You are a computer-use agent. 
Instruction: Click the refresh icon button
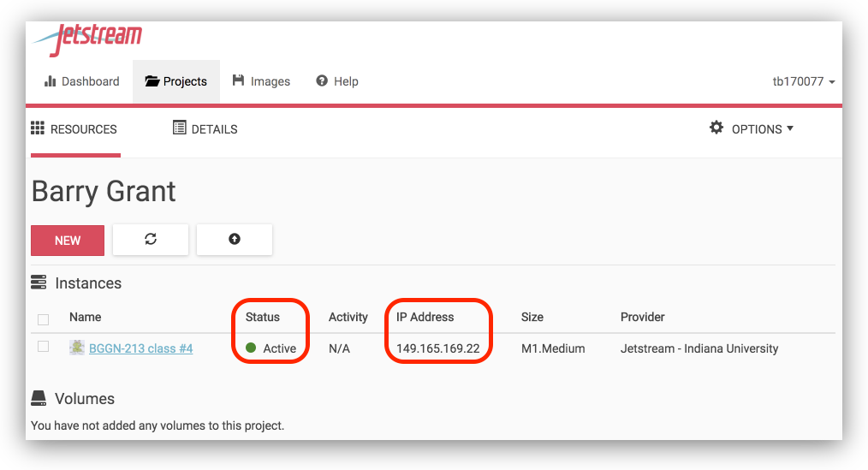click(x=151, y=240)
